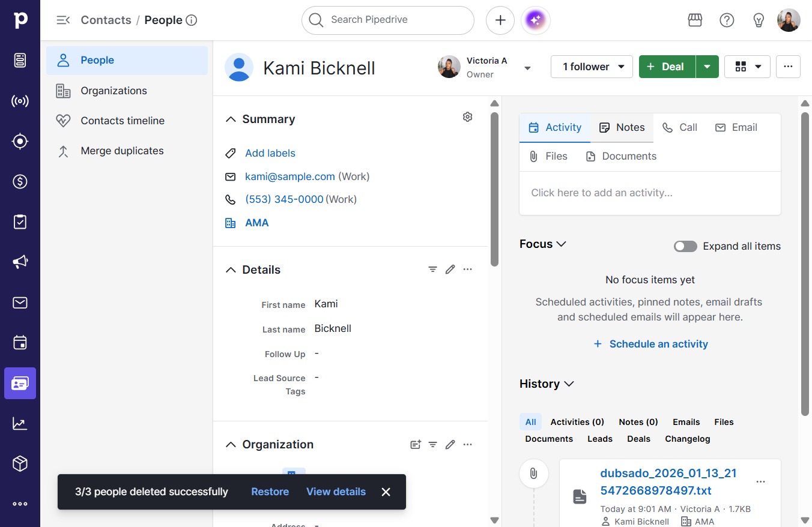The width and height of the screenshot is (812, 527).
Task: Open the more actions button beside layout switcher
Action: coord(789,67)
